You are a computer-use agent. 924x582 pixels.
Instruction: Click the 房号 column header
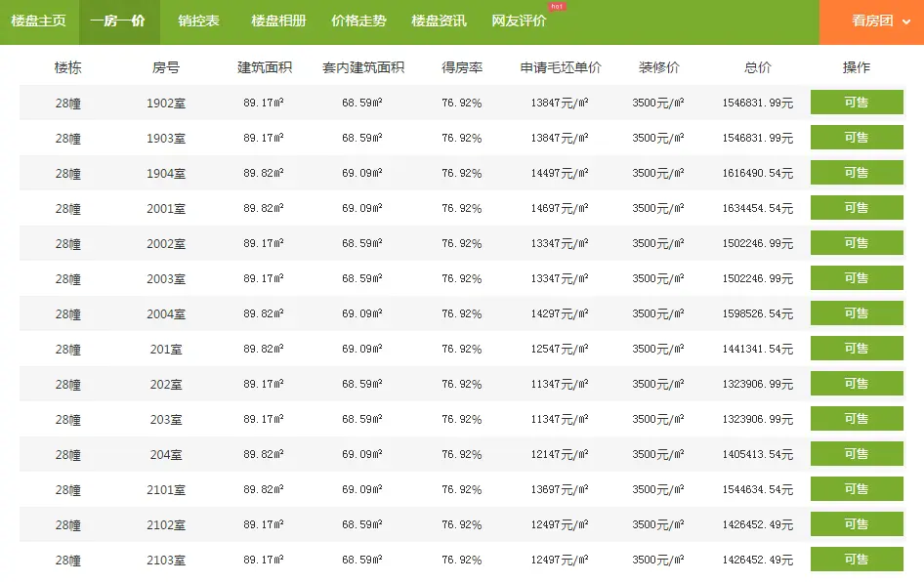(166, 67)
